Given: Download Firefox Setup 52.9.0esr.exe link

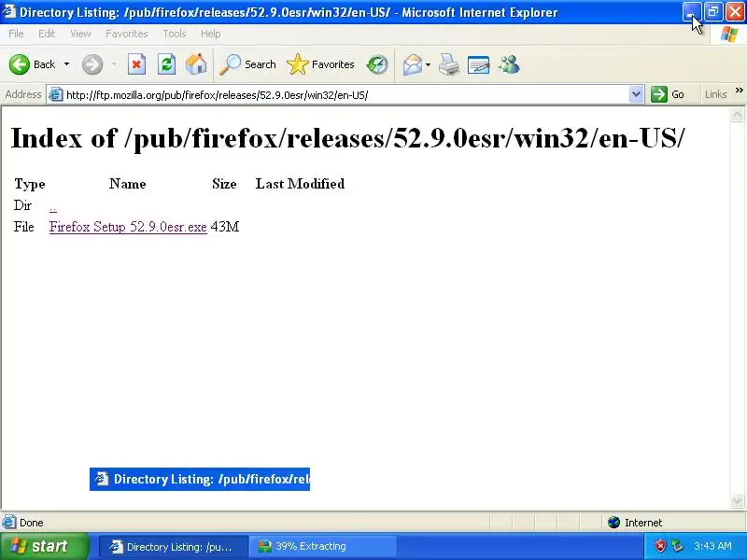Looking at the screenshot, I should (128, 227).
